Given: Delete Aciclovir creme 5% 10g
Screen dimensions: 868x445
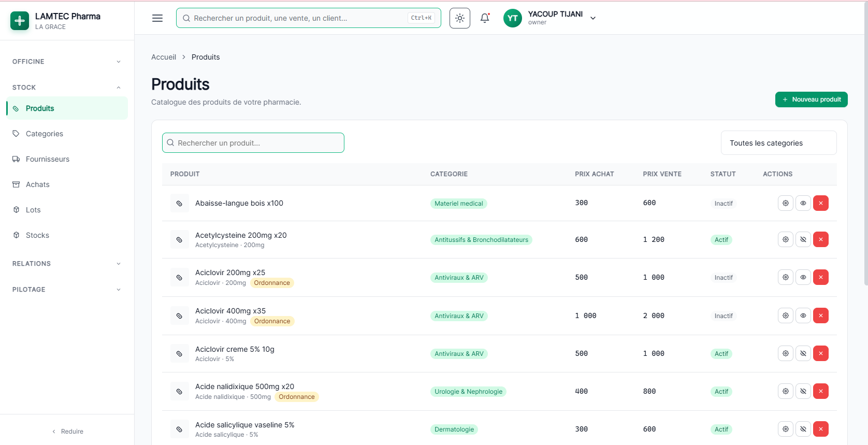Looking at the screenshot, I should (x=821, y=353).
